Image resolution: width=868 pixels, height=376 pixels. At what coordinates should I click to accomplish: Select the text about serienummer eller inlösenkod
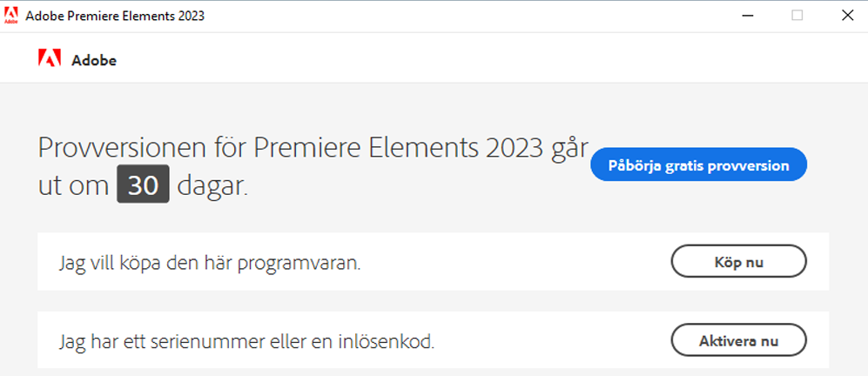tap(246, 341)
